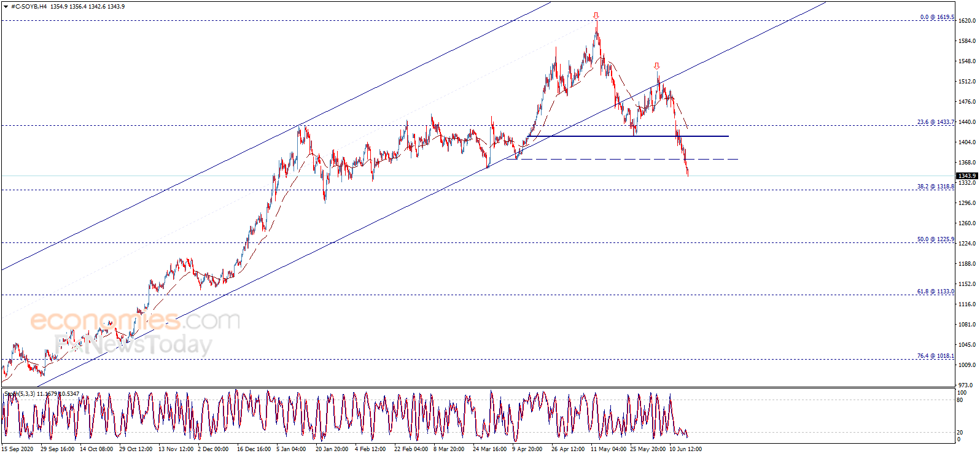Select the #C-SOYB,H4 chart title text
Screen dimensions: 980x456
(29, 7)
